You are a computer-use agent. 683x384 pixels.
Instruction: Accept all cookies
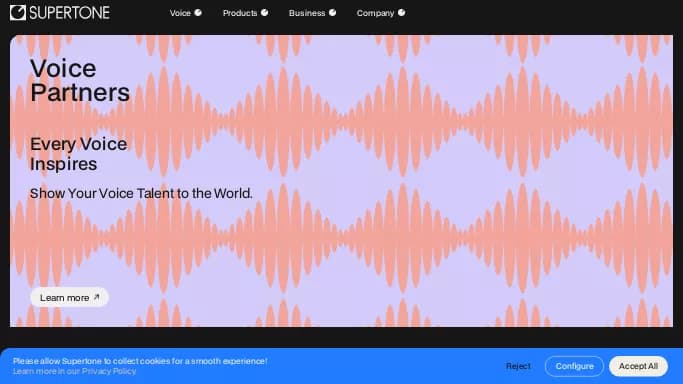click(x=638, y=366)
